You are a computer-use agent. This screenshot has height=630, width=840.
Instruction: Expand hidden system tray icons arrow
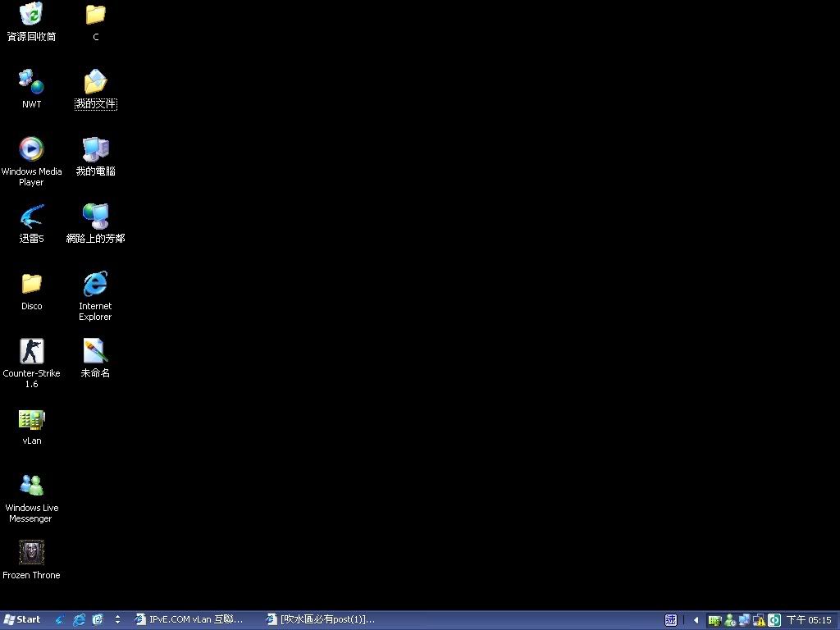[696, 620]
